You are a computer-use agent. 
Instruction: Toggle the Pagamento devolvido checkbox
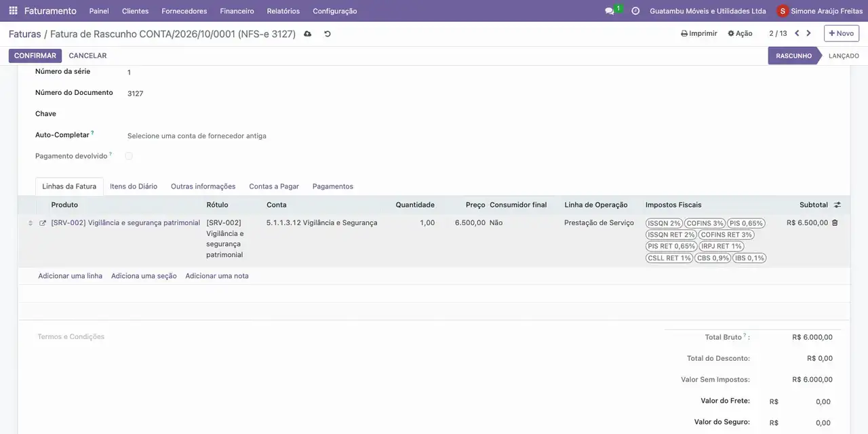129,156
